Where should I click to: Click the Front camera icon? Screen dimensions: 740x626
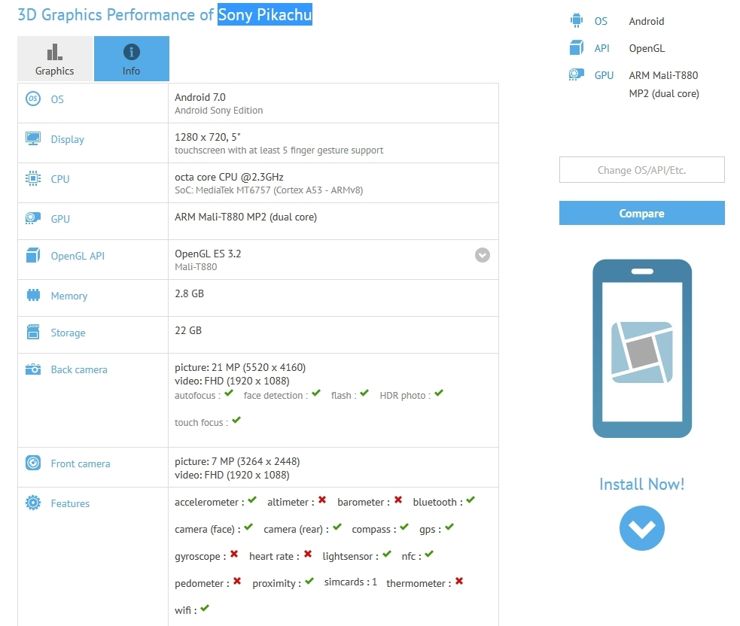(x=33, y=463)
